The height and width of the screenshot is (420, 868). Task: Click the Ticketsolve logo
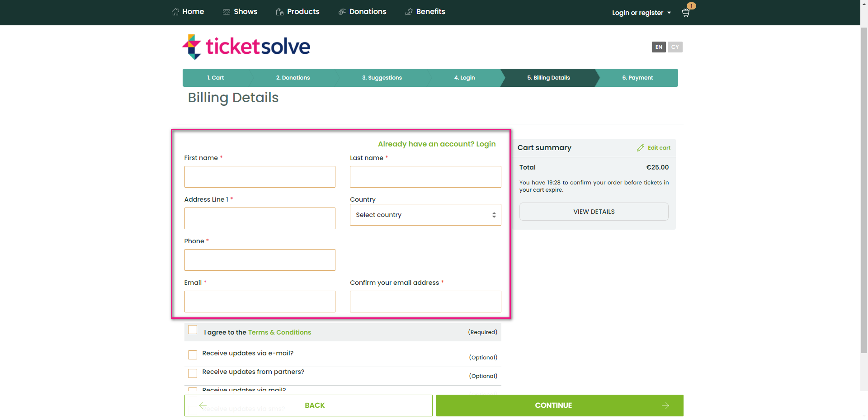point(245,46)
